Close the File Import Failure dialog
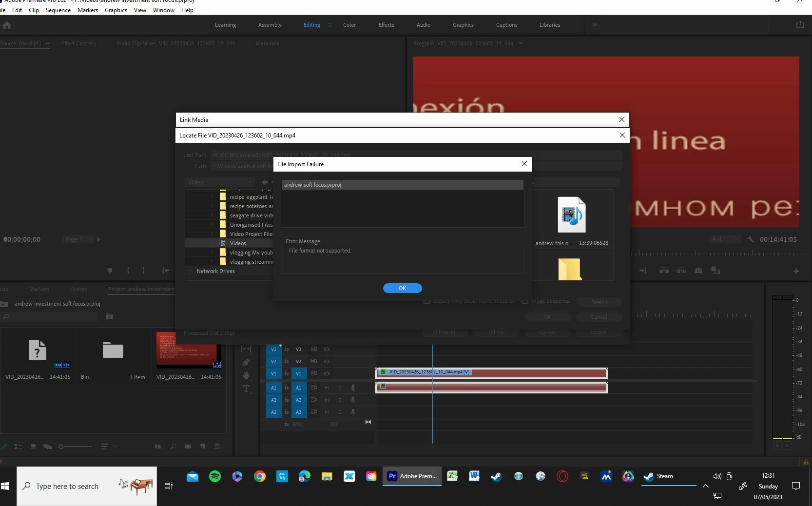This screenshot has height=506, width=812. point(524,164)
